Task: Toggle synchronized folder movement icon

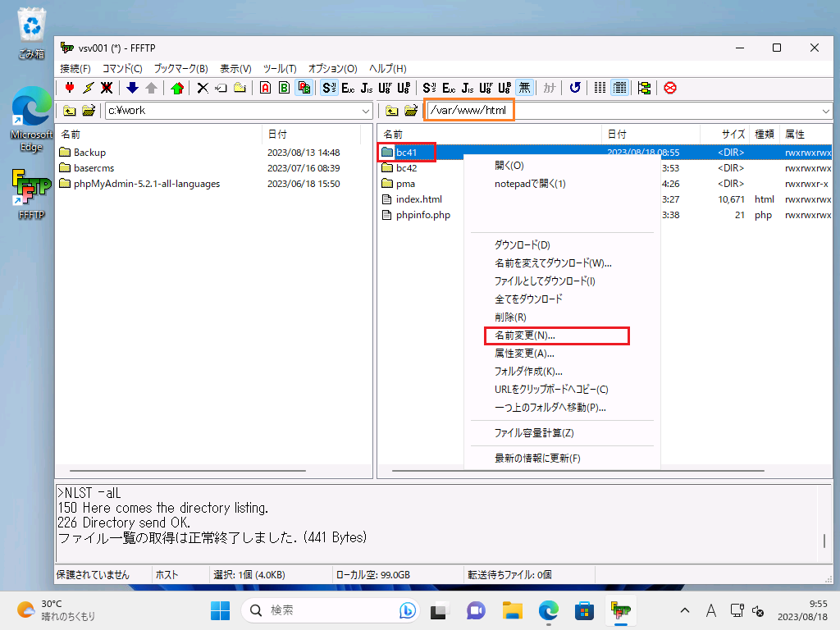Action: pyautogui.click(x=644, y=88)
